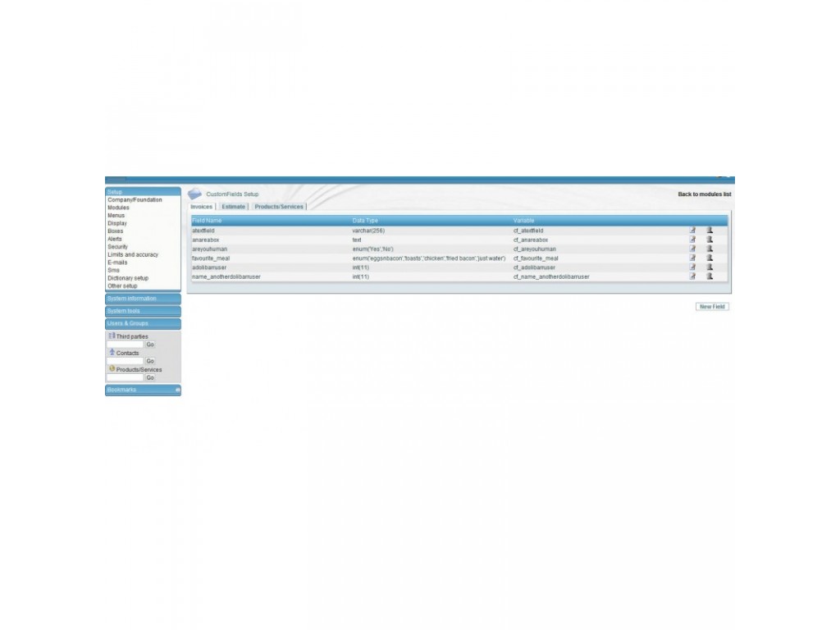Click the Variable column header
This screenshot has height=630, width=840.
(523, 221)
